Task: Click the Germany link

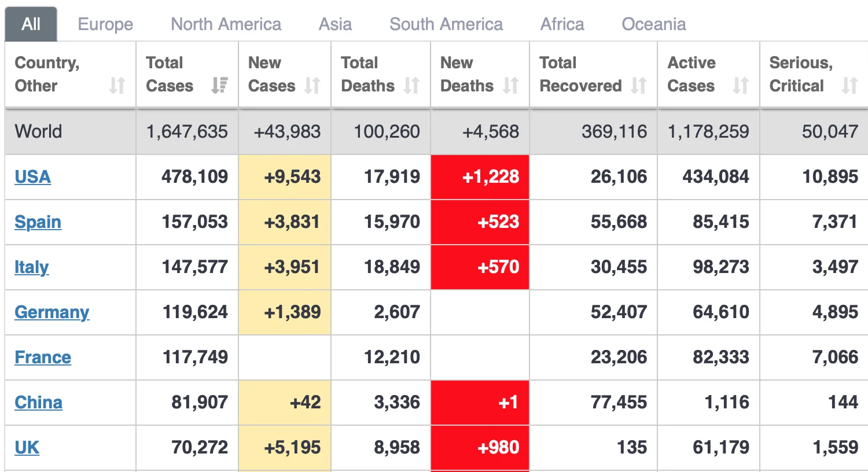Action: (x=52, y=312)
